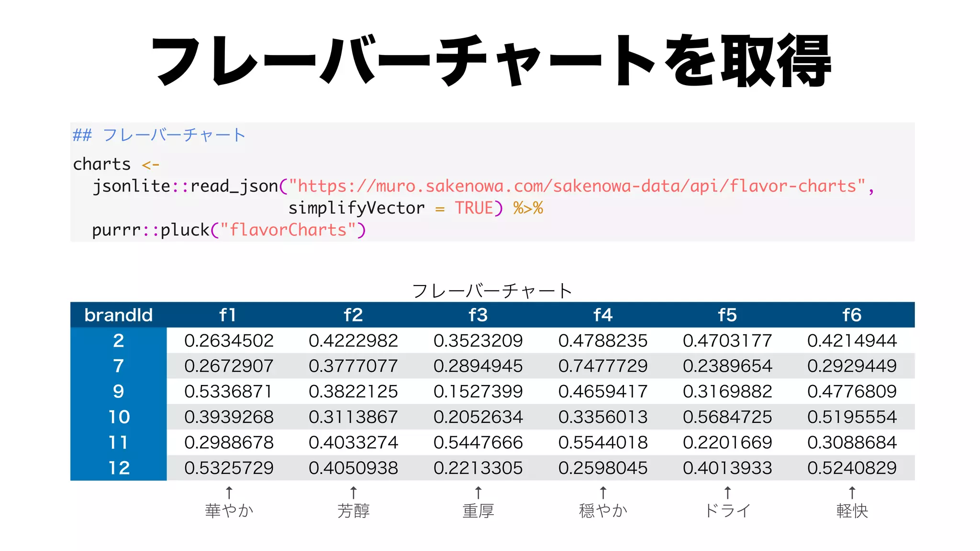The height and width of the screenshot is (551, 980).
Task: Click simplifyVector = TRUE in the code
Action: [390, 208]
